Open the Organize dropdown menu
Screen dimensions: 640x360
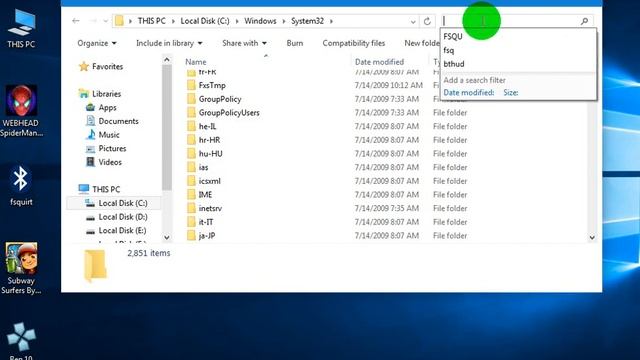point(97,43)
